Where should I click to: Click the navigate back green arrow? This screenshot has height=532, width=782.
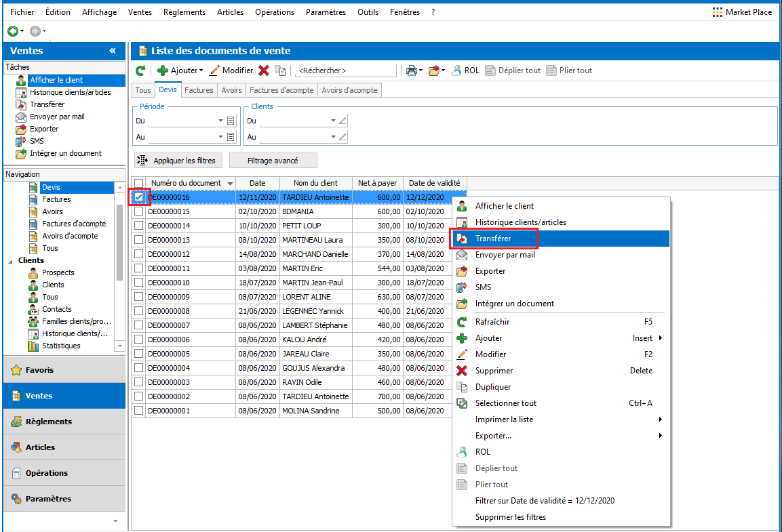click(x=12, y=31)
